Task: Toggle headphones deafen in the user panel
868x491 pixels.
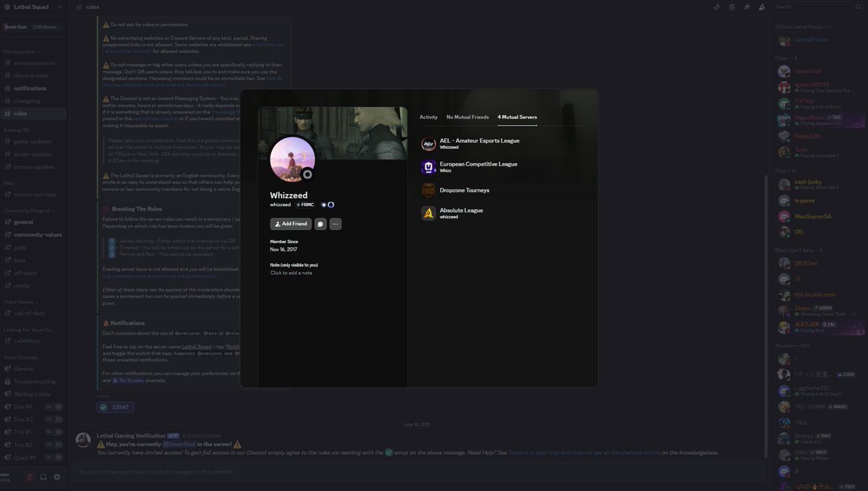Action: tap(43, 477)
